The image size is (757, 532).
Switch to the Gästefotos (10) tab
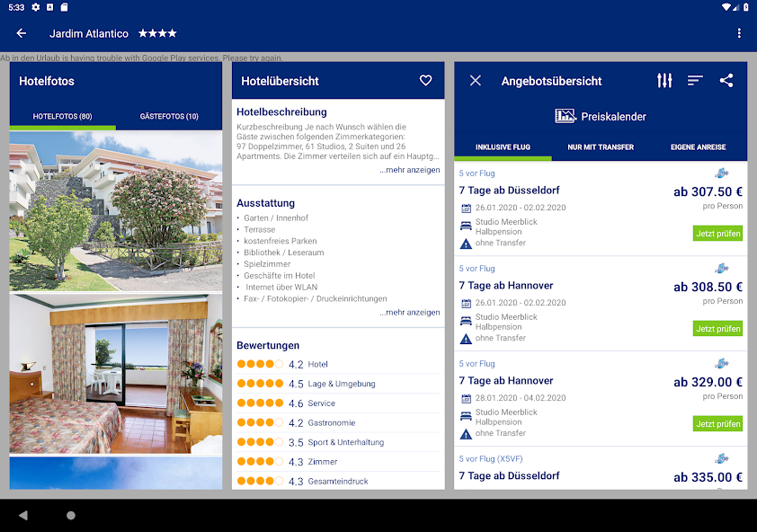point(169,117)
